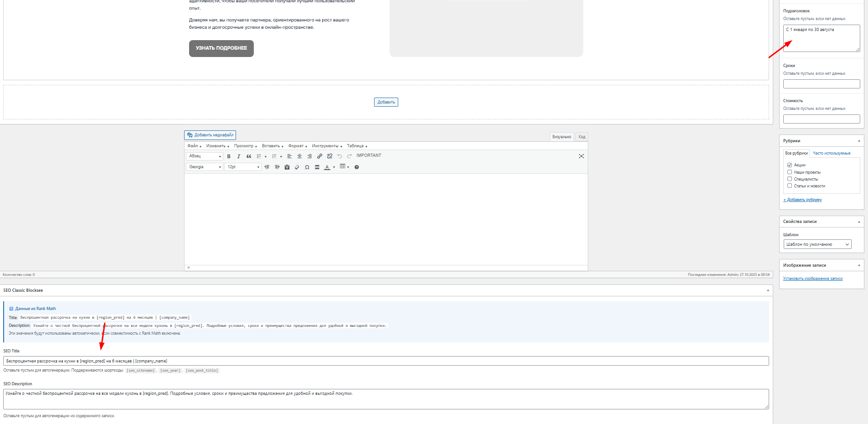This screenshot has width=868, height=424.
Task: Enable the Статьи и новости checkbox
Action: [790, 186]
